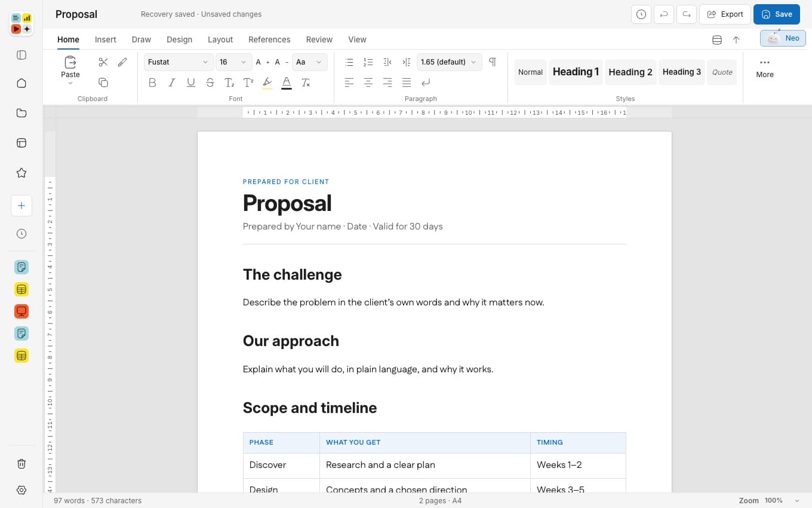Toggle the sidebar panel collapse icon
This screenshot has height=508, width=812.
(21, 55)
